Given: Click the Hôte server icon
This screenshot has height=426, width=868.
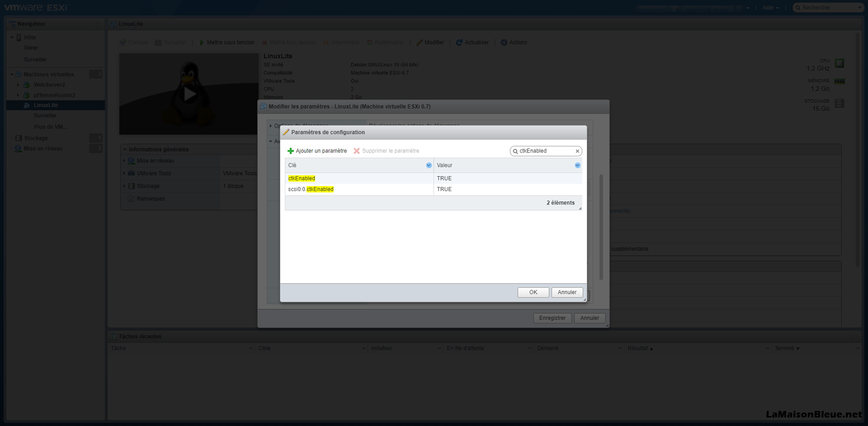Looking at the screenshot, I should (x=19, y=37).
